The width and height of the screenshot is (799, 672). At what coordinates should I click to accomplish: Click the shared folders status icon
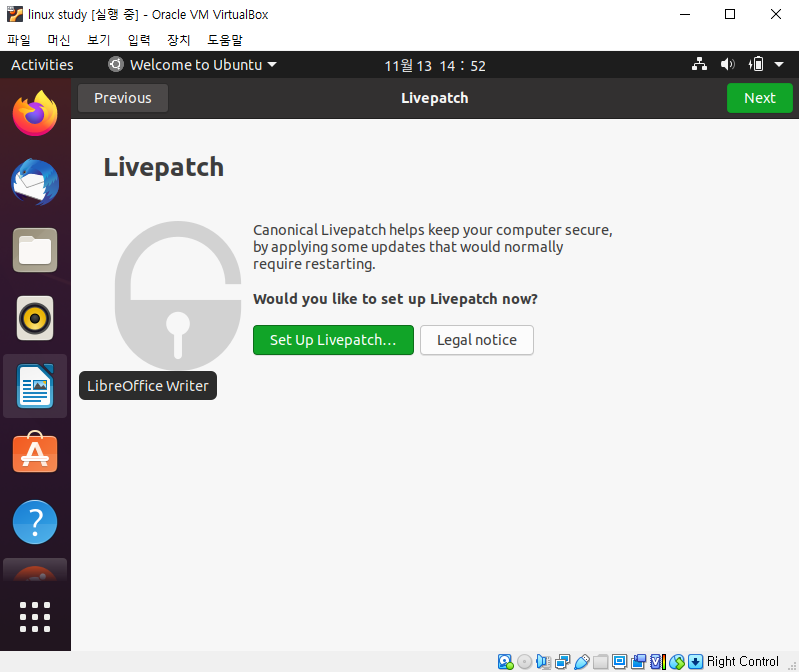600,661
